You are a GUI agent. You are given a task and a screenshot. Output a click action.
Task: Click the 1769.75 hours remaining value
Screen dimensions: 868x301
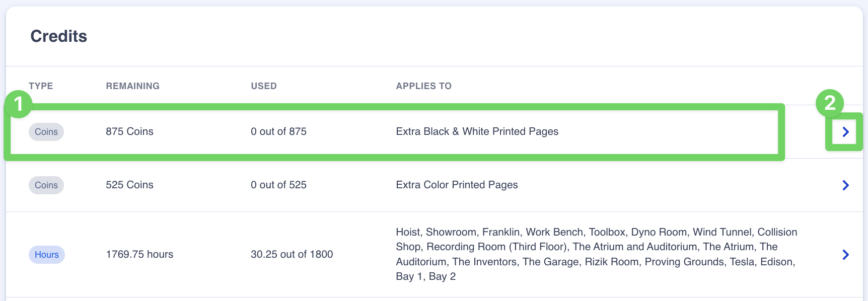pos(139,255)
